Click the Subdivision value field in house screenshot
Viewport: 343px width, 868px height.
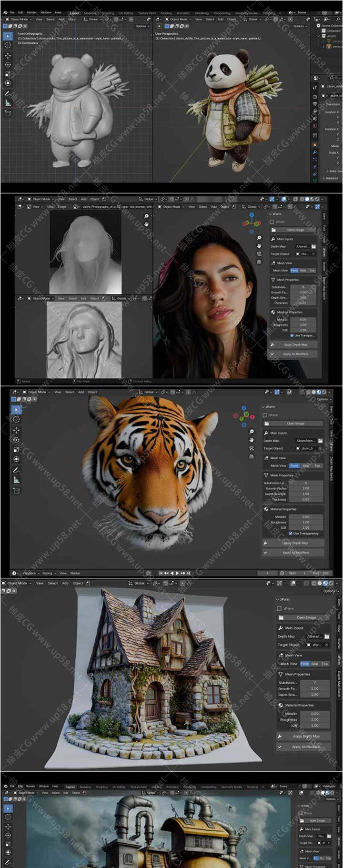[315, 682]
